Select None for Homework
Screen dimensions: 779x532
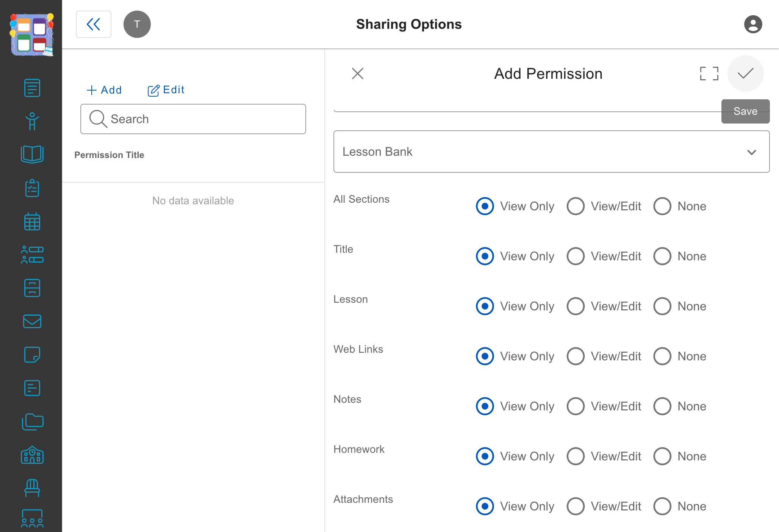662,456
